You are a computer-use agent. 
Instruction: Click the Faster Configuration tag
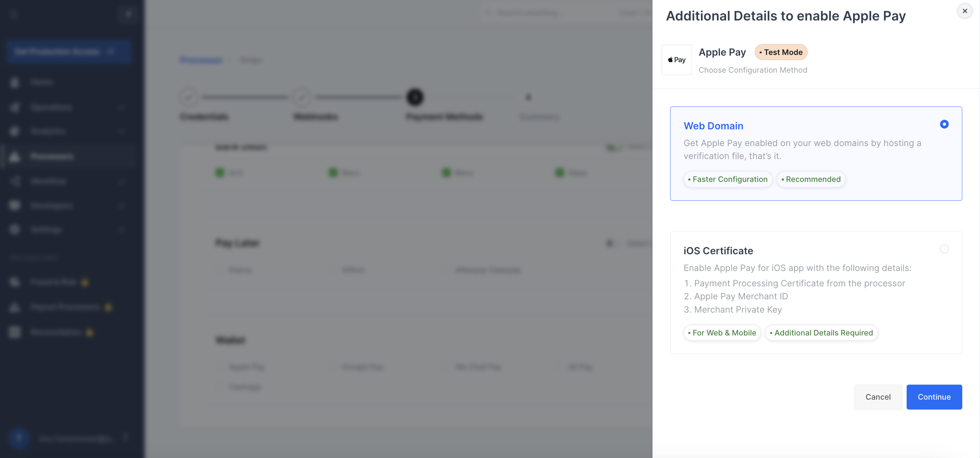[x=727, y=179]
